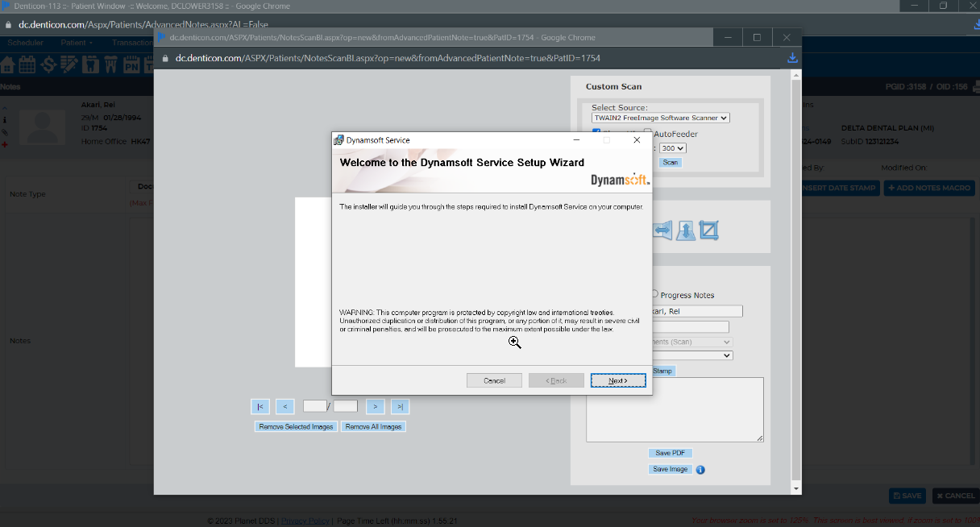Expand the Patient menu dropdown
The height and width of the screenshot is (527, 980).
point(73,42)
